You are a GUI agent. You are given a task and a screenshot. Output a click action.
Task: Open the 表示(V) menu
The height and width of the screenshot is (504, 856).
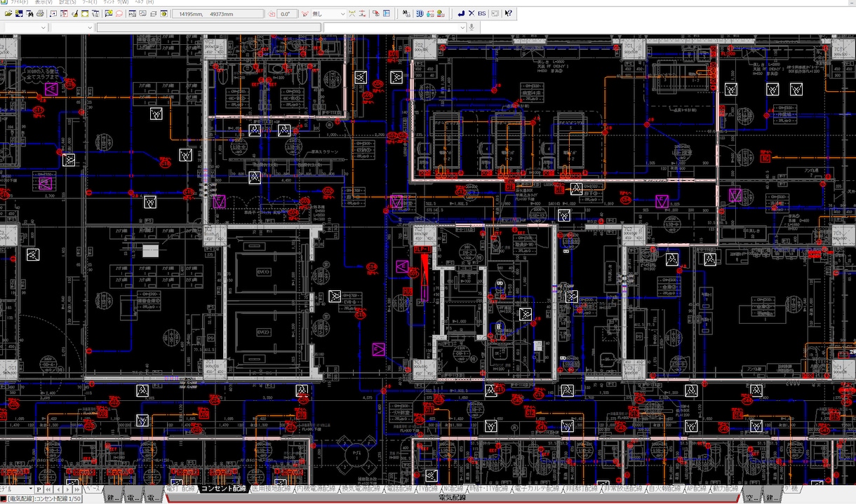44,3
